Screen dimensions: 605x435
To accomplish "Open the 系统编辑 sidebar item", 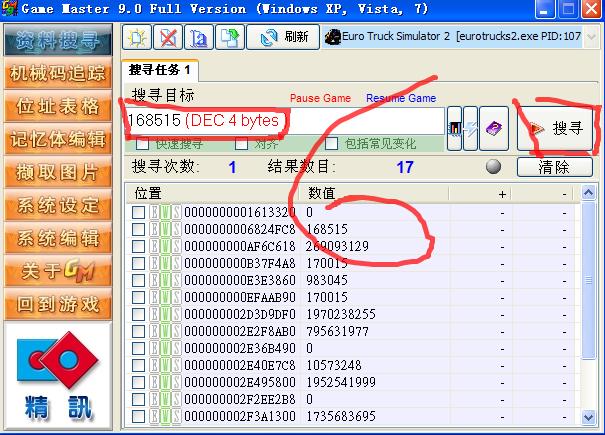I will [58, 238].
